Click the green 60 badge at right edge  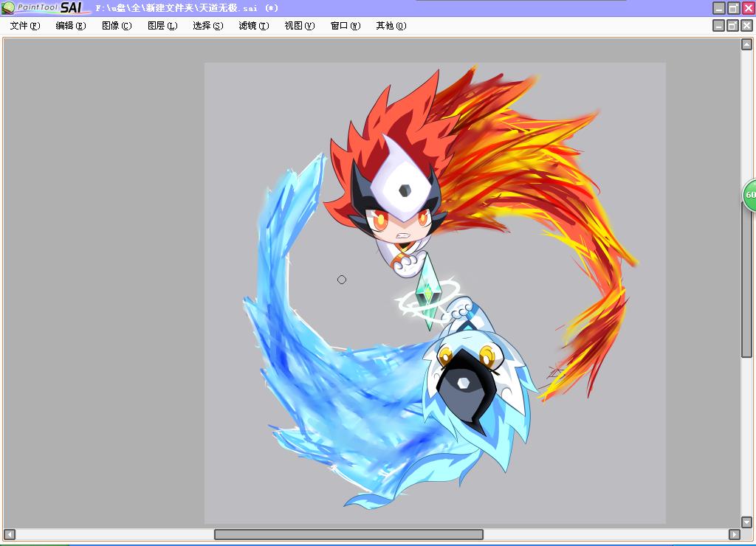pyautogui.click(x=749, y=195)
